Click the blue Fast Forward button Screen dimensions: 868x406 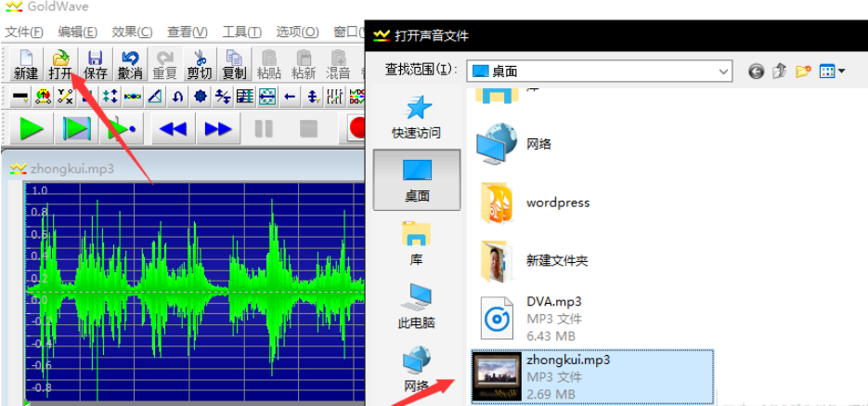tap(218, 128)
